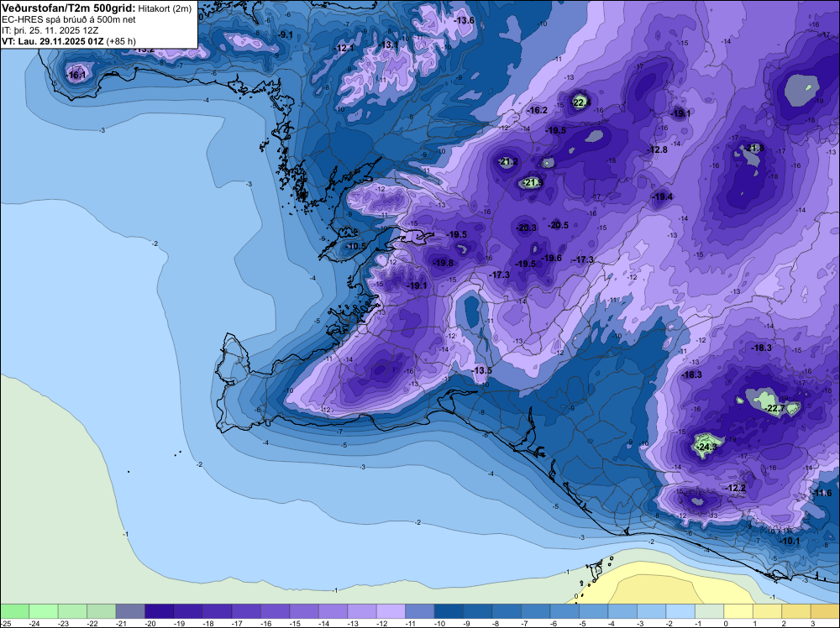Select the -16.2 temperature label

coord(538,110)
